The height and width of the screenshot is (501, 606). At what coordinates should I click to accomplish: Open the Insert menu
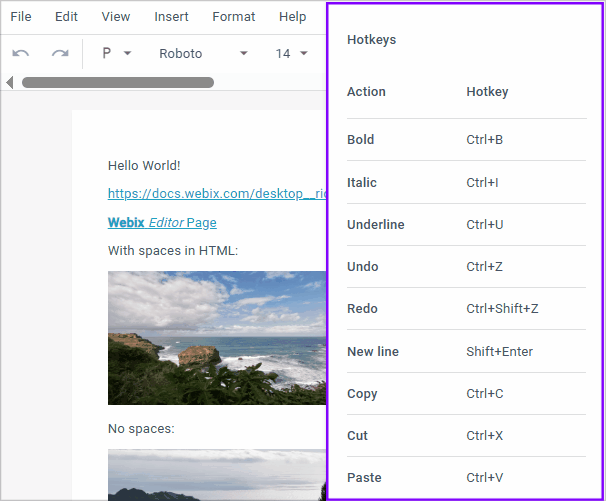171,17
